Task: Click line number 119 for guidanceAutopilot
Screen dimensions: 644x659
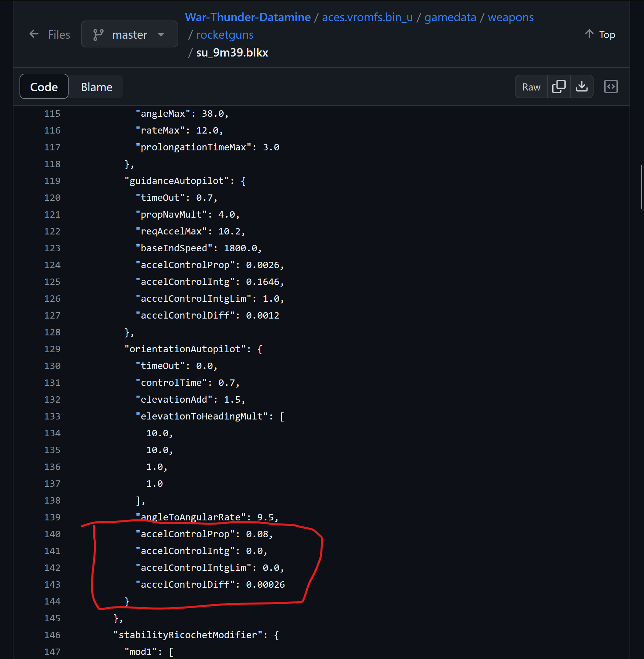Action: click(52, 181)
